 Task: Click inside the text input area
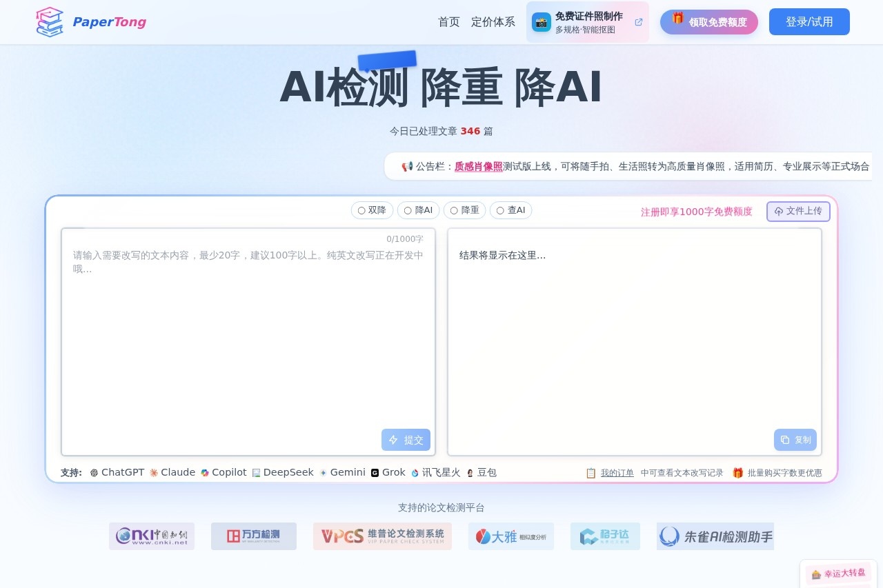(248, 331)
